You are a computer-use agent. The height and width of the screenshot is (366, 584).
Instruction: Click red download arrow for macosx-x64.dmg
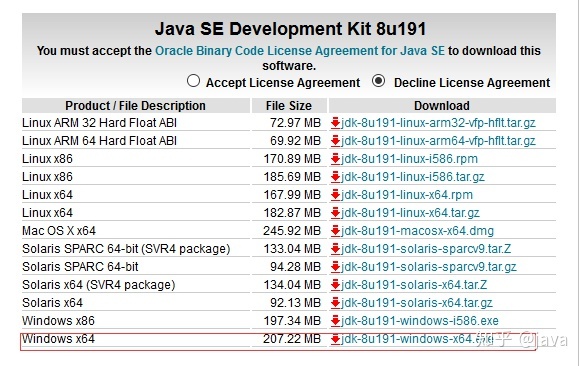(335, 231)
